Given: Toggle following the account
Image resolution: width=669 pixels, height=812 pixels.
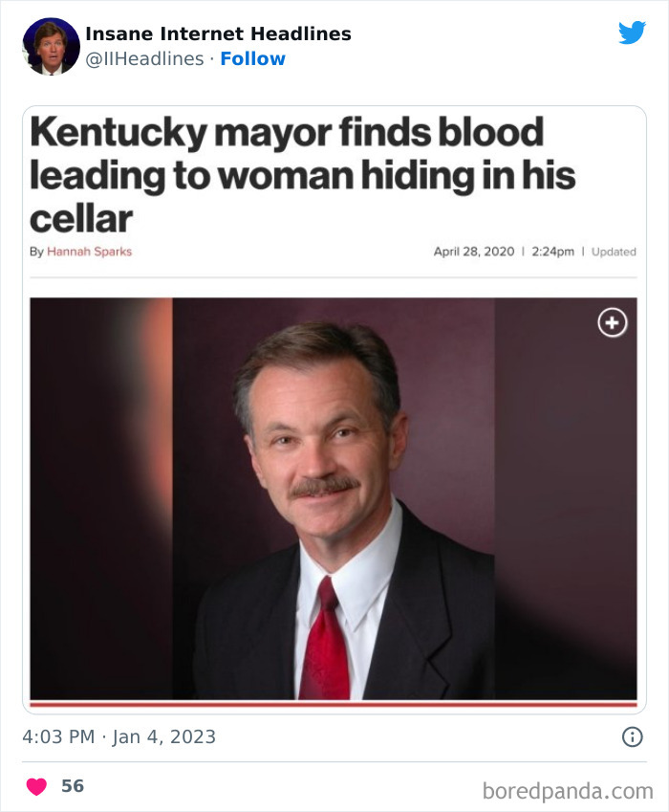Looking at the screenshot, I should coord(252,58).
